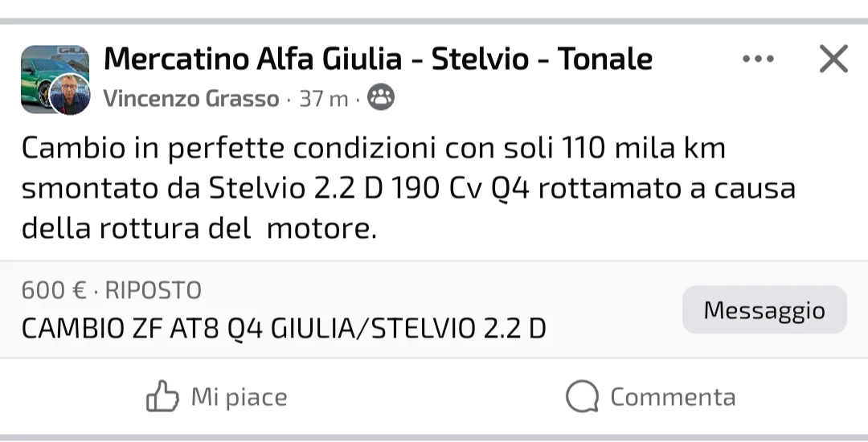868x442 pixels.
Task: Click the speech bubble comment icon
Action: (x=582, y=397)
